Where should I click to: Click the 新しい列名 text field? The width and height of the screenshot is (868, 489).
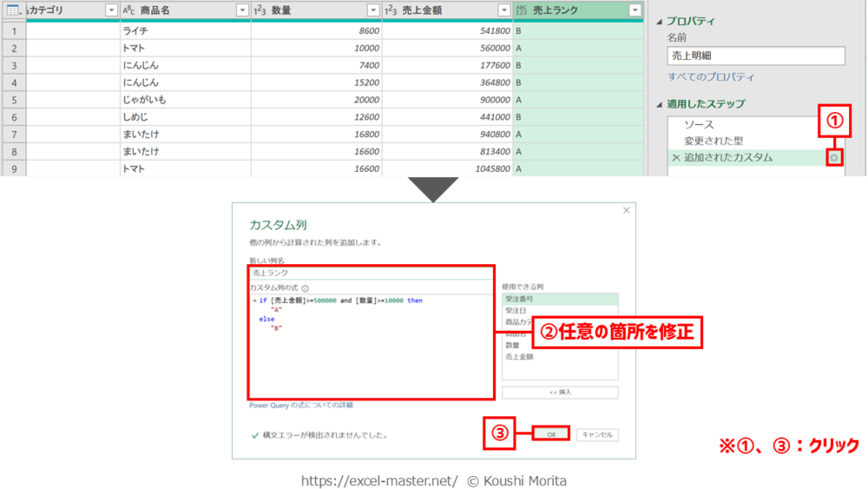pos(371,273)
